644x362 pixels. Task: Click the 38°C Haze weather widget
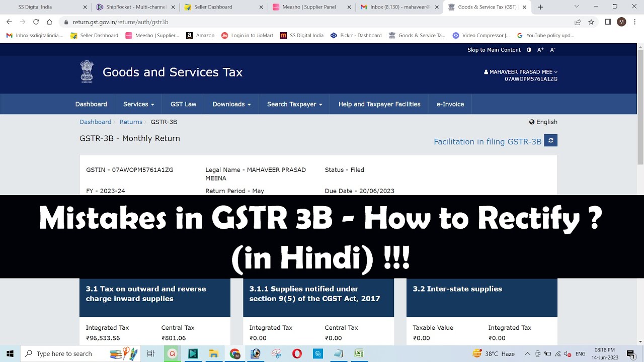[x=494, y=353]
